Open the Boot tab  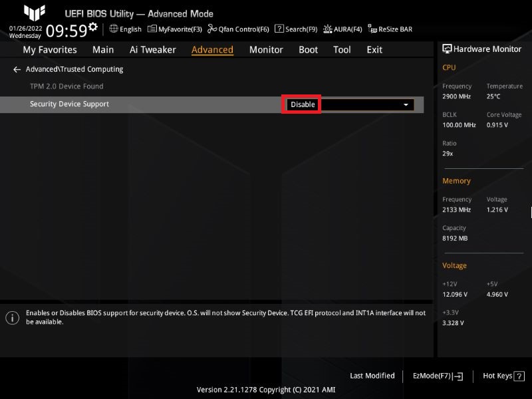308,50
